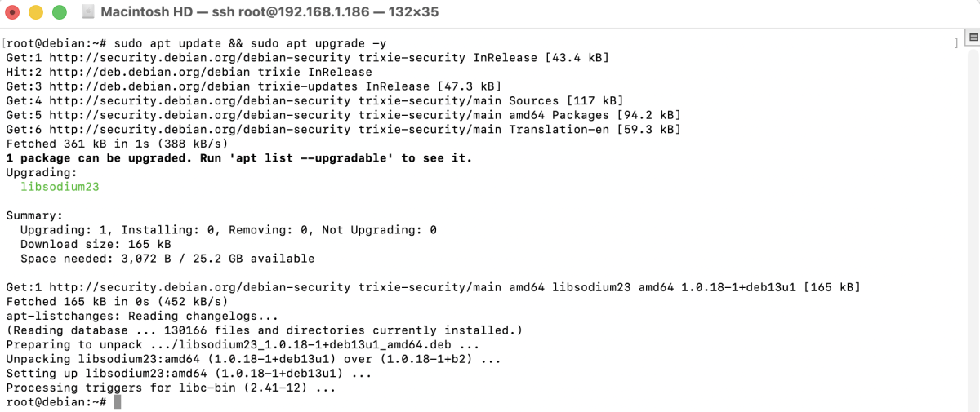The width and height of the screenshot is (980, 412).
Task: Click the left bracket command mark before first prompt
Action: click(4, 43)
